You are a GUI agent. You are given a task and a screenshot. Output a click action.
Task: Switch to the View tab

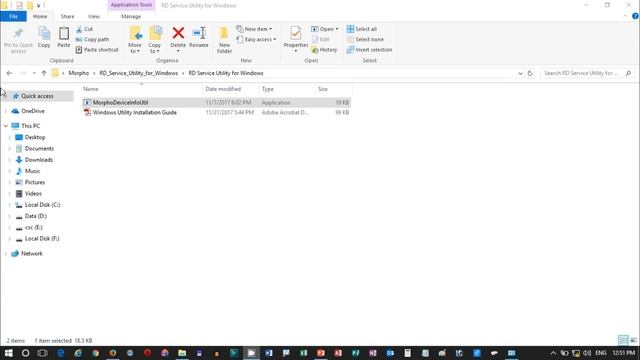tap(93, 16)
